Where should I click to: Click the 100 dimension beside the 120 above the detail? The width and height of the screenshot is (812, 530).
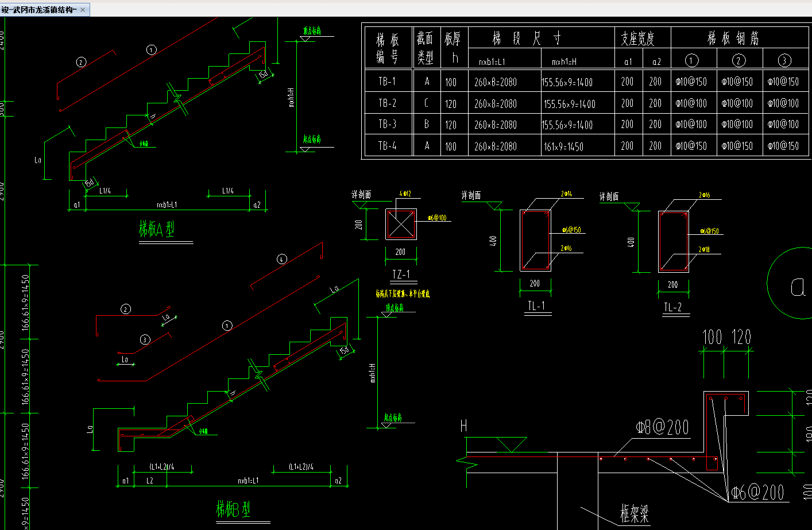click(x=712, y=337)
